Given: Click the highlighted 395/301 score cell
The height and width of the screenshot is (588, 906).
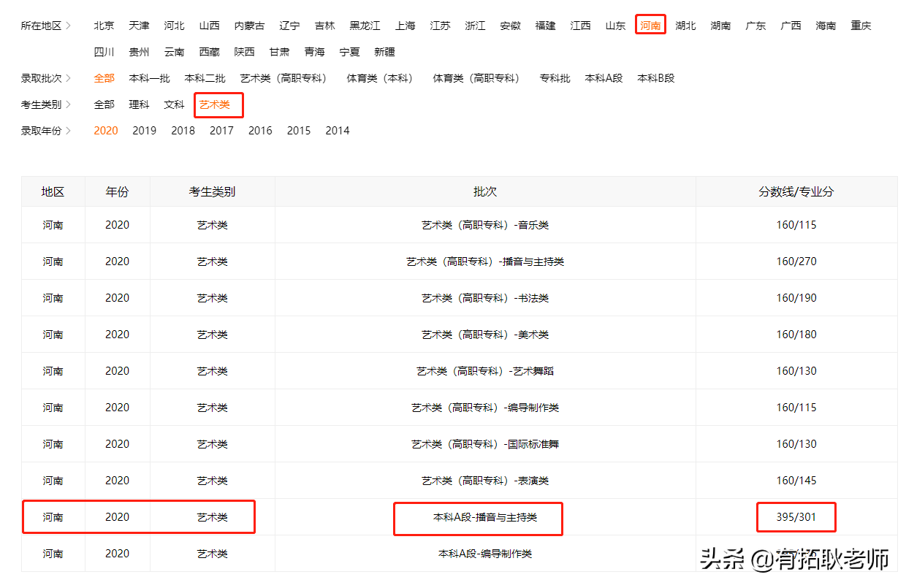Looking at the screenshot, I should coord(796,516).
